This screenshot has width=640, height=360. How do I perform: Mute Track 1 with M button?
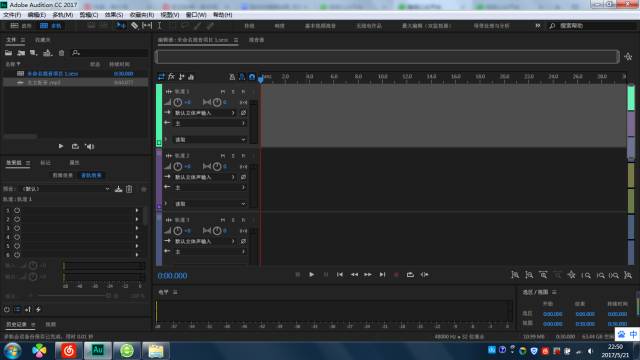(223, 91)
